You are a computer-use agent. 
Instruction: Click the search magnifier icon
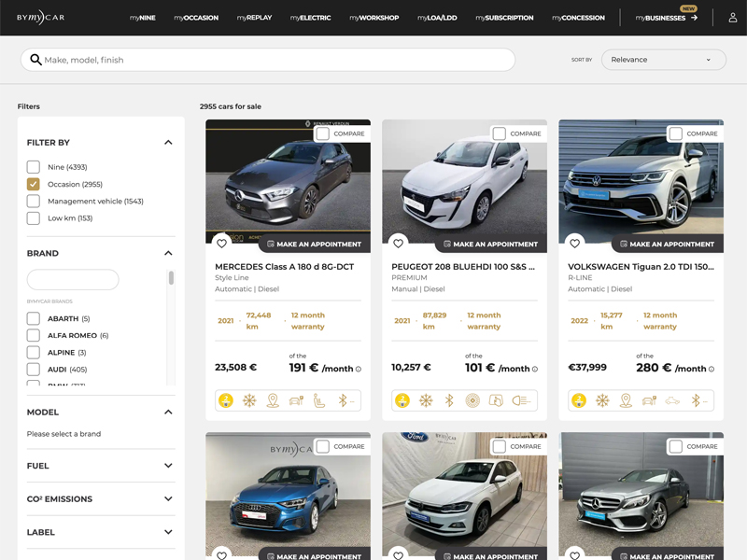(x=35, y=60)
